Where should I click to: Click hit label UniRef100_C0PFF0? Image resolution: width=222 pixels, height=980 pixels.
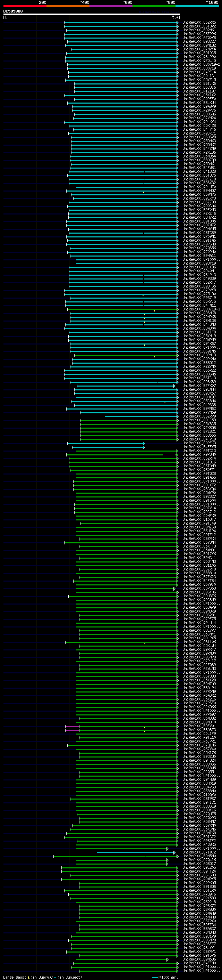[x=199, y=99]
